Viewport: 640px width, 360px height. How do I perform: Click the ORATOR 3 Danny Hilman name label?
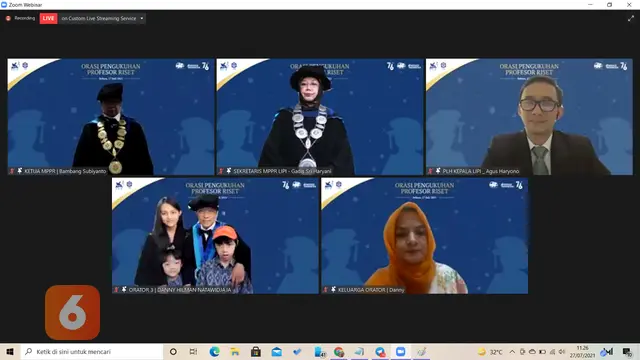(x=173, y=290)
